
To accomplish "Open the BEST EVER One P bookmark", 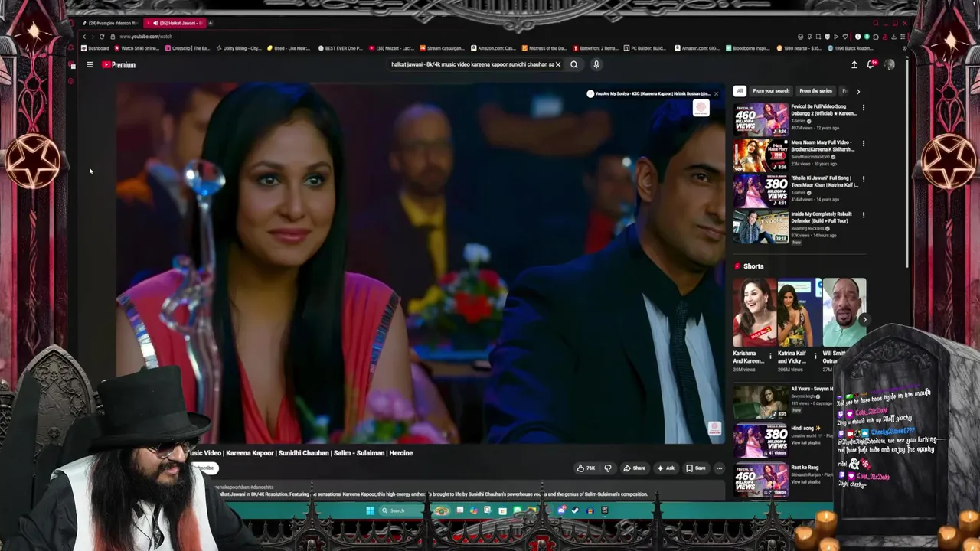I will click(341, 48).
